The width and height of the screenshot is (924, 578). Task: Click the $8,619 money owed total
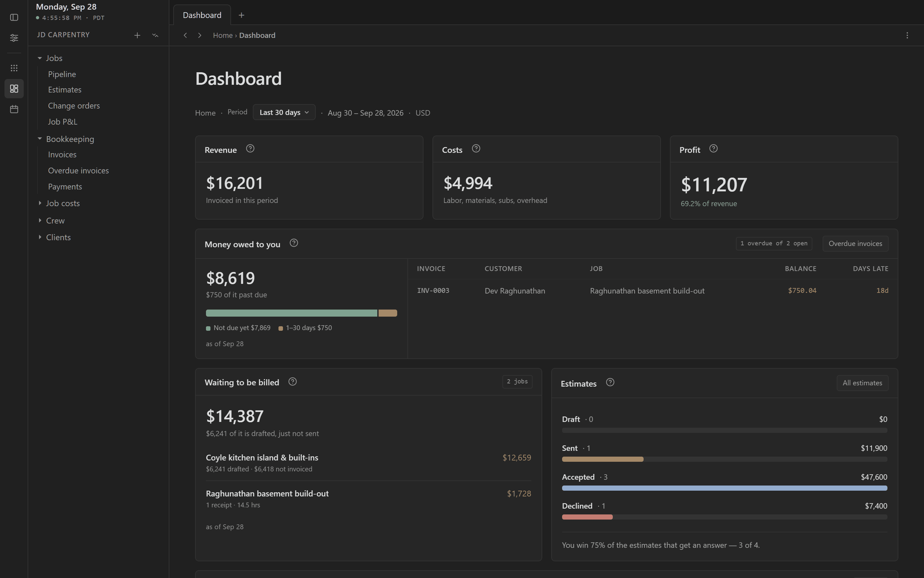(230, 278)
